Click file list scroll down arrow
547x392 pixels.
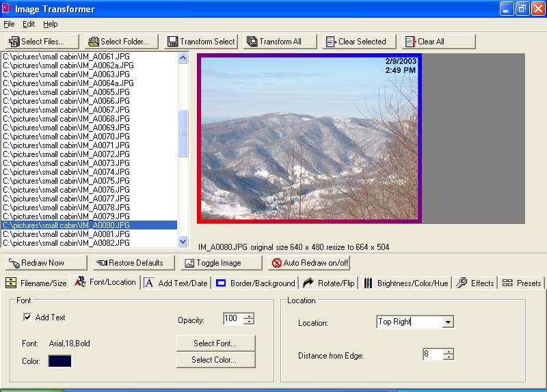pos(183,241)
